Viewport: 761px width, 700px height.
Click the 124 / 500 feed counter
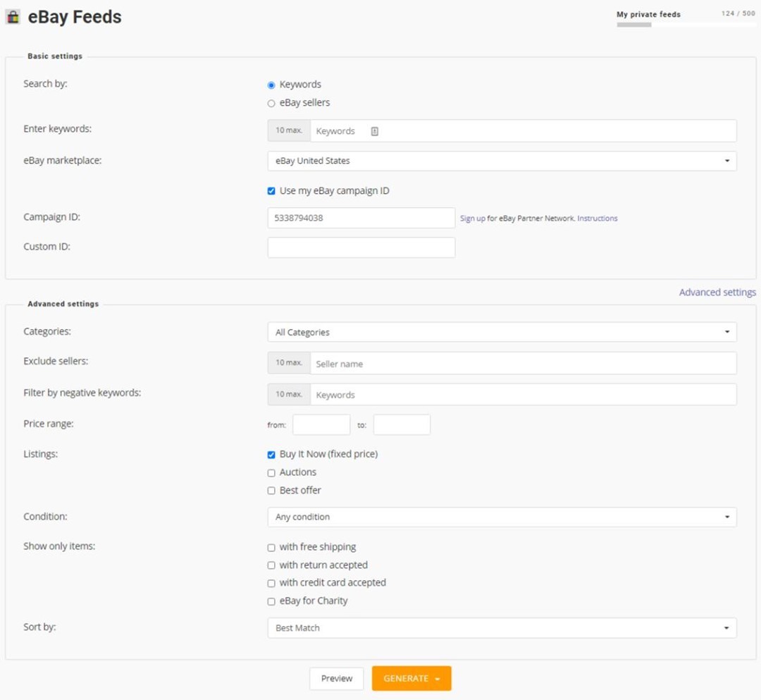tap(738, 13)
